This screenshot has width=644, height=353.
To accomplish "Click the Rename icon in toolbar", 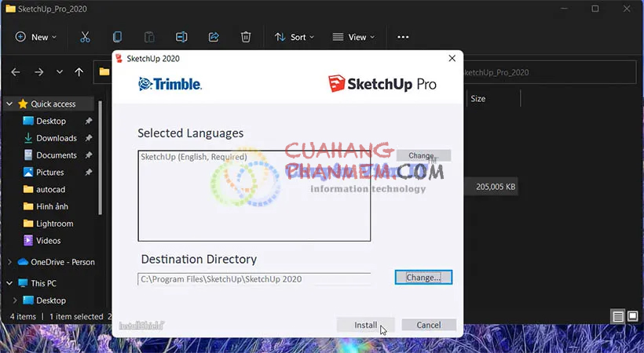I will click(181, 37).
